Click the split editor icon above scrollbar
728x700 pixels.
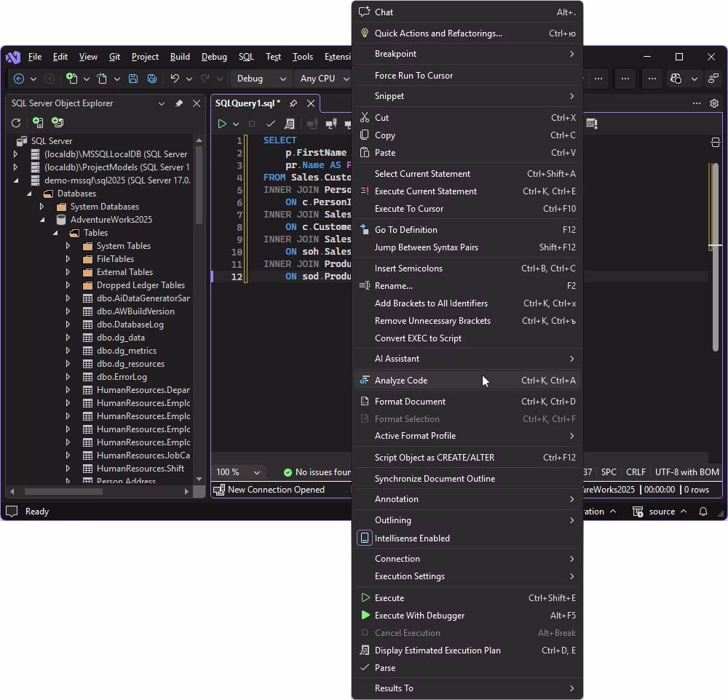pyautogui.click(x=716, y=143)
